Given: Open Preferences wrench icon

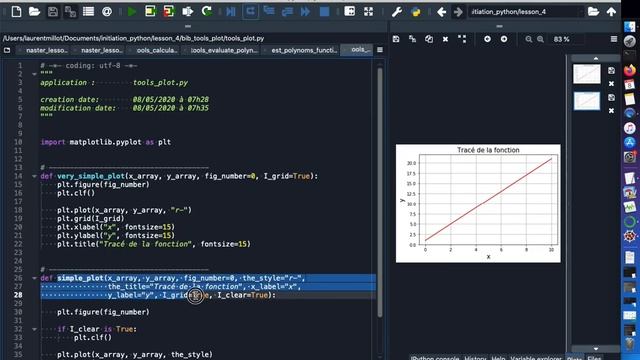Looking at the screenshot, I should 396,12.
